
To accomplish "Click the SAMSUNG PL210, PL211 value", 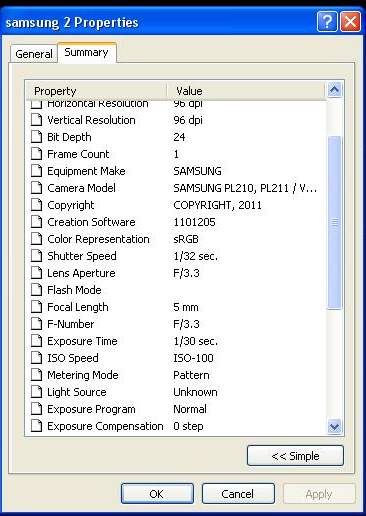I will 245,188.
